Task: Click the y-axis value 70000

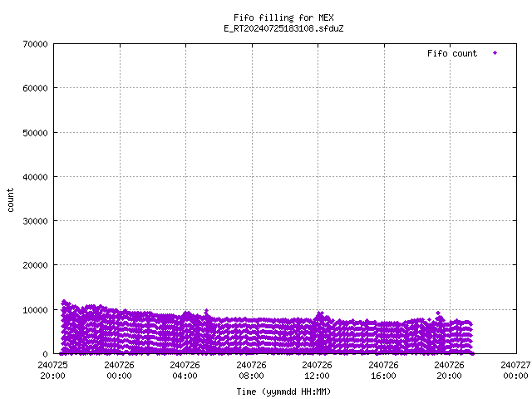Action: pos(35,44)
